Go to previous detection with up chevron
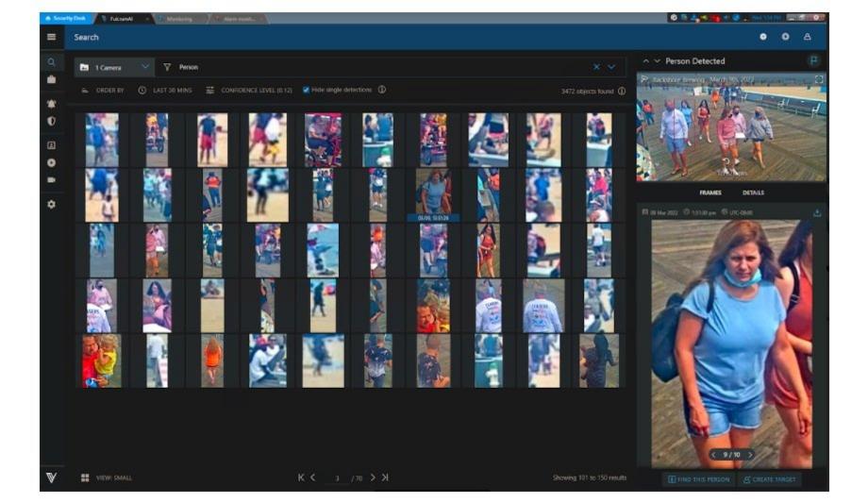Screen dimensions: 868x503 click(645, 61)
